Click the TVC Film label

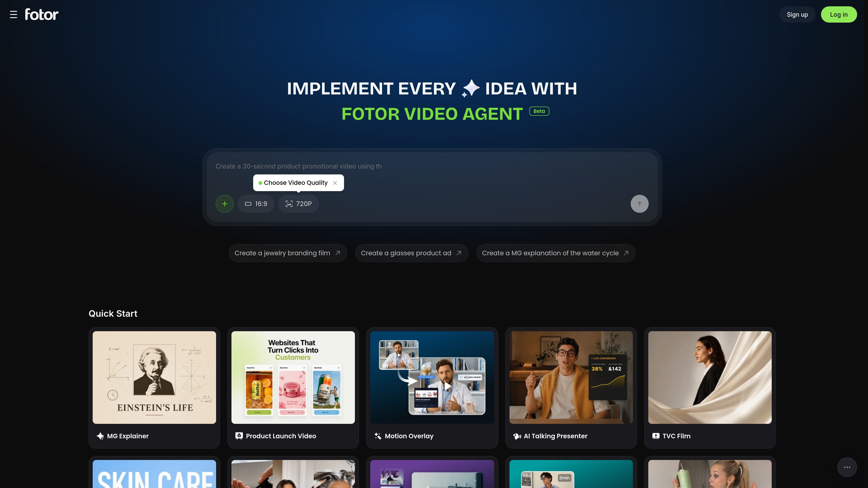(676, 436)
